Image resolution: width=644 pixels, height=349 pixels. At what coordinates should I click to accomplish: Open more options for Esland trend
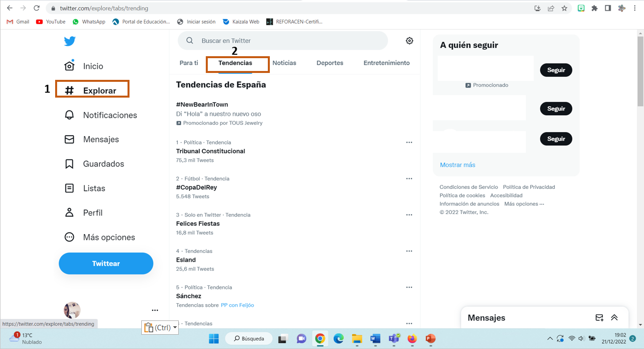pos(409,251)
